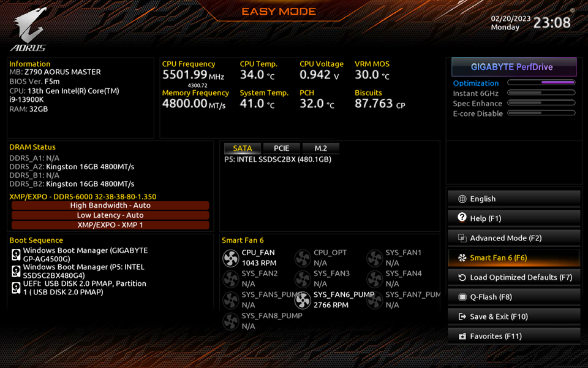Click the DDR5_A2 Kingston 16GB row
The image size is (588, 368).
pos(72,167)
